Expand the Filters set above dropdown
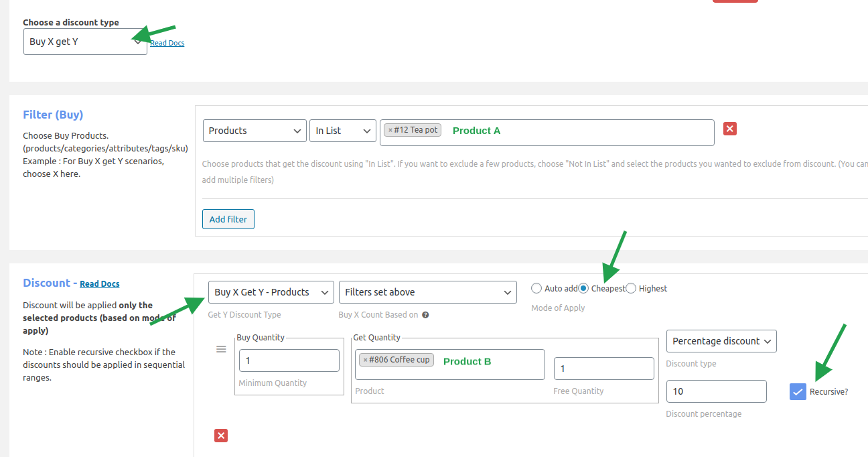This screenshot has height=457, width=868. pyautogui.click(x=427, y=292)
